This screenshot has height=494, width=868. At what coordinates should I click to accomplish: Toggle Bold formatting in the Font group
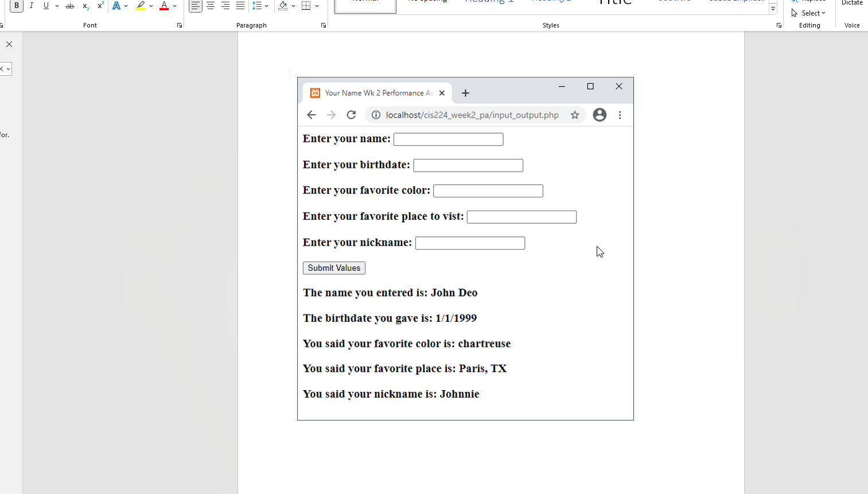pos(17,6)
